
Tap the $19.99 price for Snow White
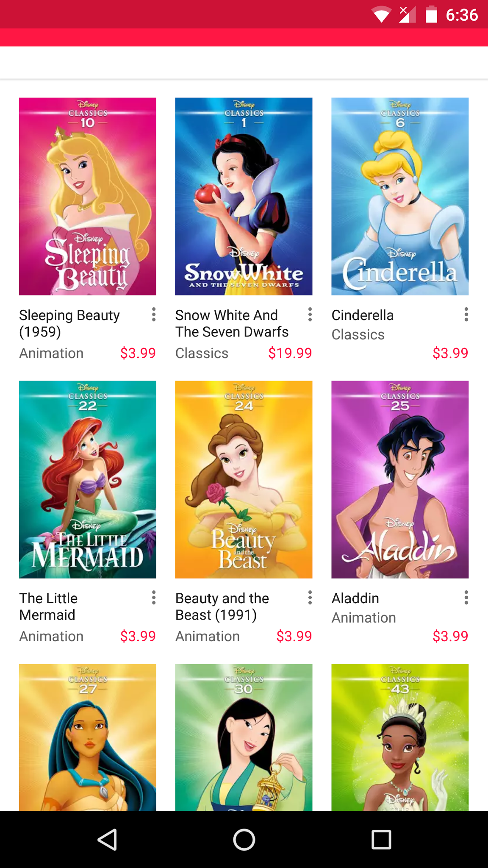pos(290,353)
